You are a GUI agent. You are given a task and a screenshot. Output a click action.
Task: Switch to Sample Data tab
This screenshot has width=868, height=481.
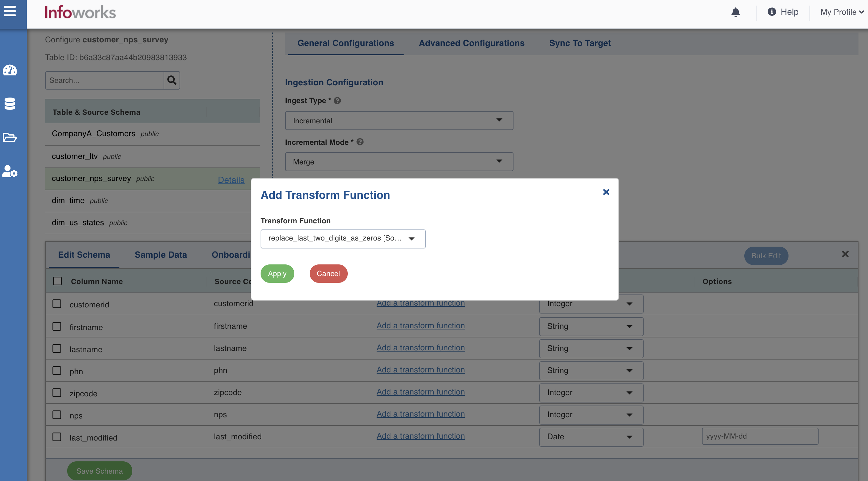[x=161, y=255]
